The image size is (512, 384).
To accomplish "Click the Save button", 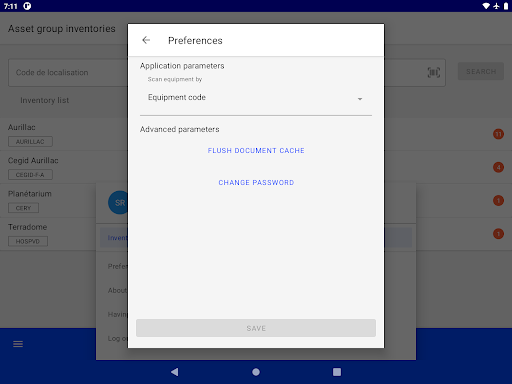I will click(256, 328).
